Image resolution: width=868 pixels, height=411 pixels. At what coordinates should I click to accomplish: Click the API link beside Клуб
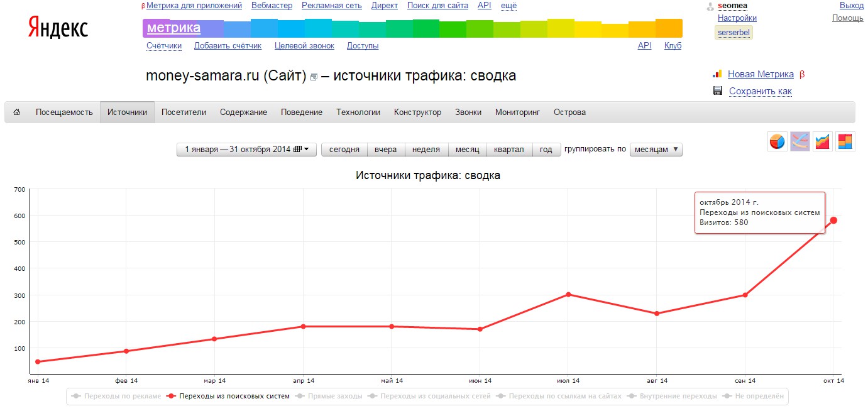point(644,46)
